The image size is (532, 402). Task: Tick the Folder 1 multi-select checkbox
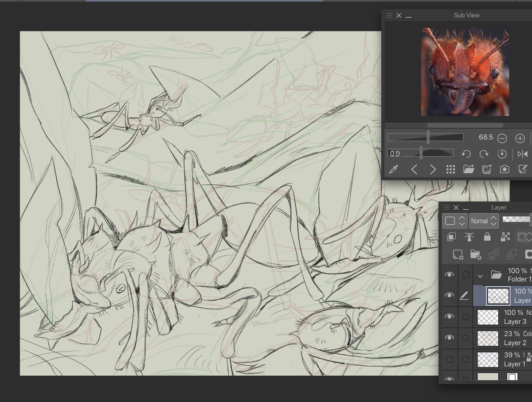[465, 275]
